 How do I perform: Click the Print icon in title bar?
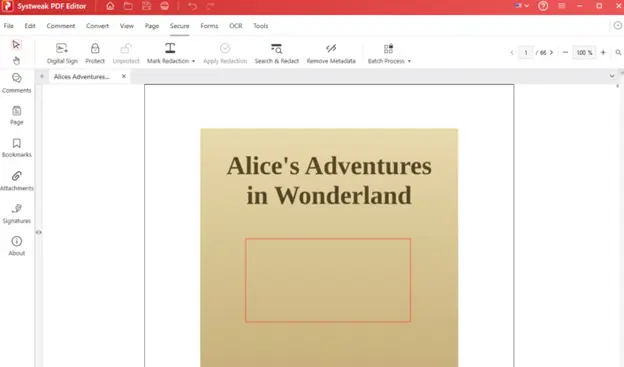(165, 6)
